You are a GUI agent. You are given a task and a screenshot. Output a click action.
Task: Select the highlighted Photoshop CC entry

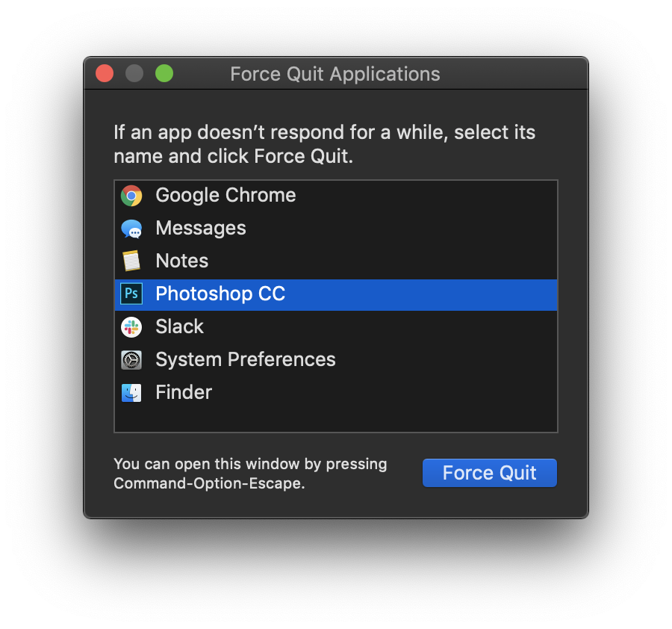[x=335, y=294]
